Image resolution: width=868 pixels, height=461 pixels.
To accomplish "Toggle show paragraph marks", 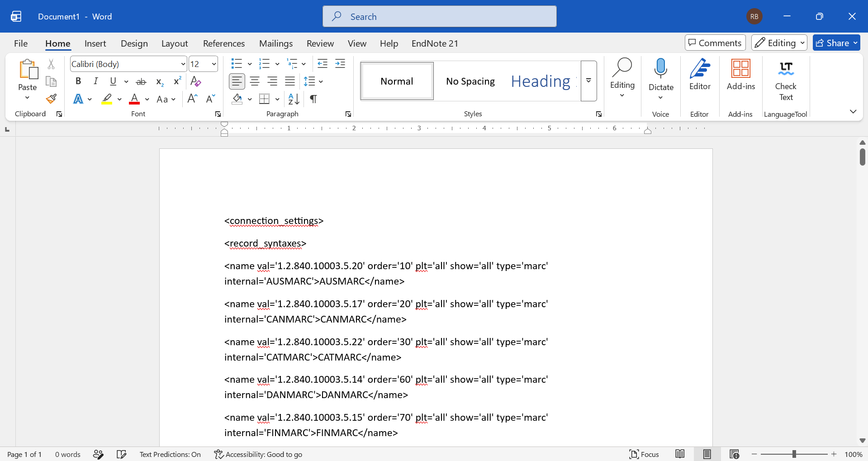I will pyautogui.click(x=313, y=99).
